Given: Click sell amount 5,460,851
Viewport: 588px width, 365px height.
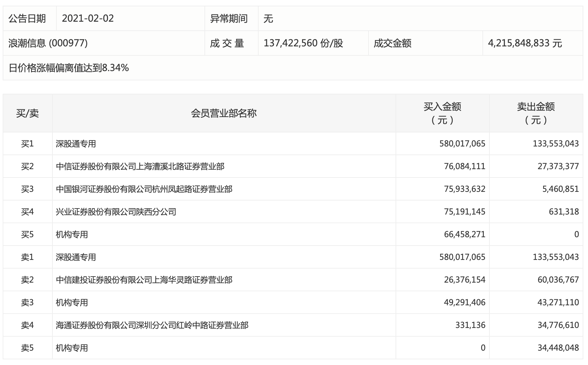Looking at the screenshot, I should pos(561,189).
